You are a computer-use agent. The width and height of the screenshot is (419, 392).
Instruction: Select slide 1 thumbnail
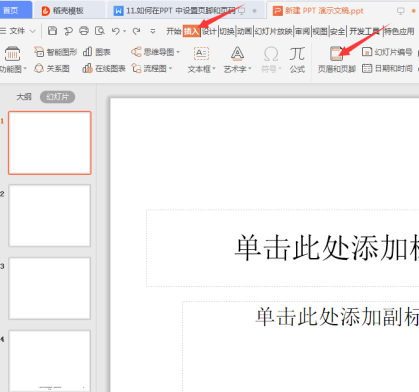point(50,143)
